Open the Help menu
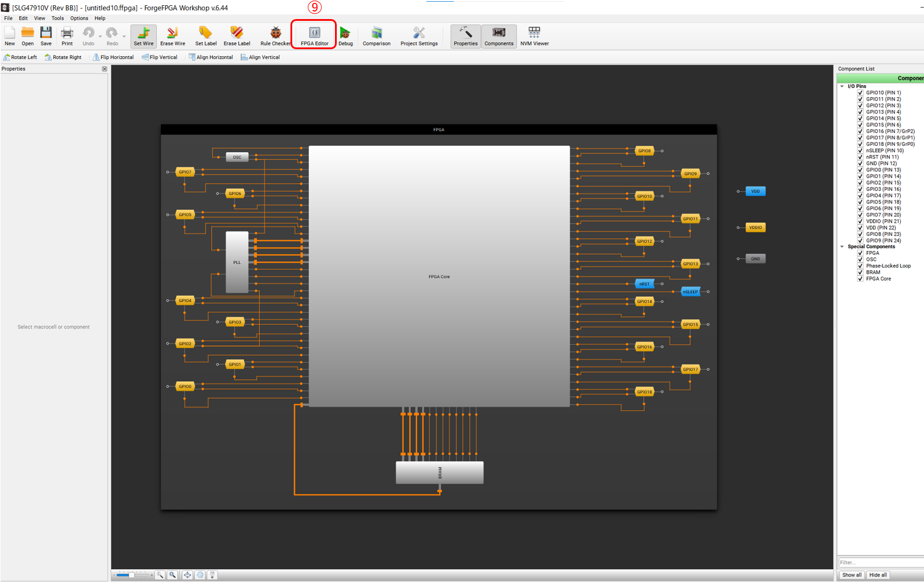 [100, 18]
